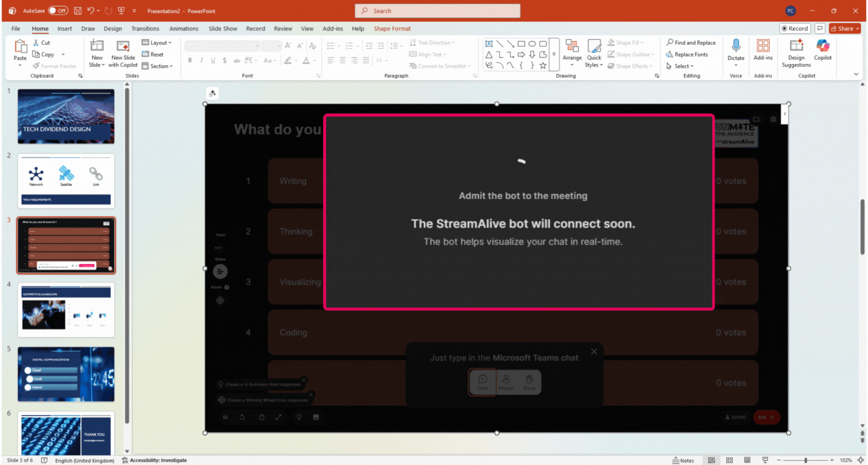
Task: Expand the shapes gallery More arrow
Action: (x=554, y=54)
